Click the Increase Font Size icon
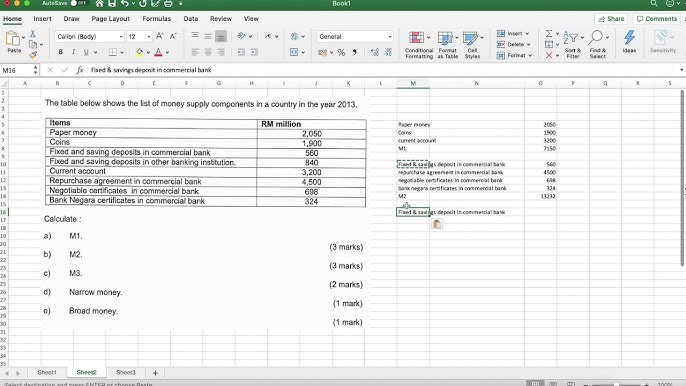 (x=160, y=36)
